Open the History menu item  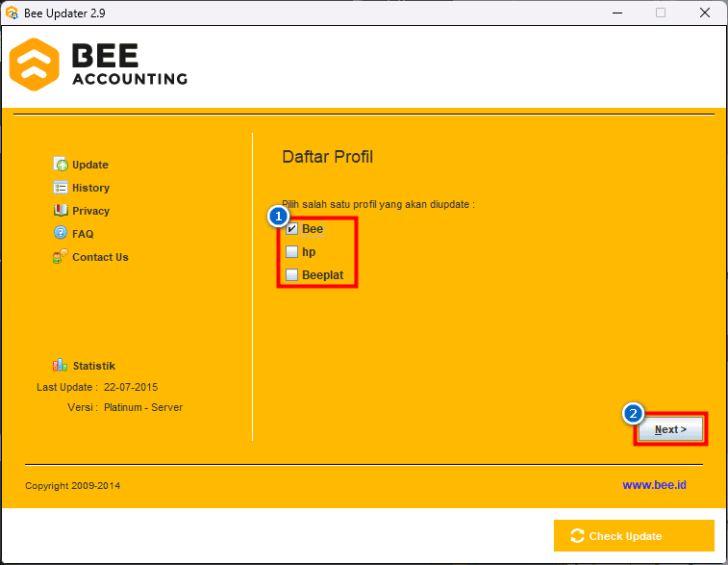pyautogui.click(x=91, y=188)
